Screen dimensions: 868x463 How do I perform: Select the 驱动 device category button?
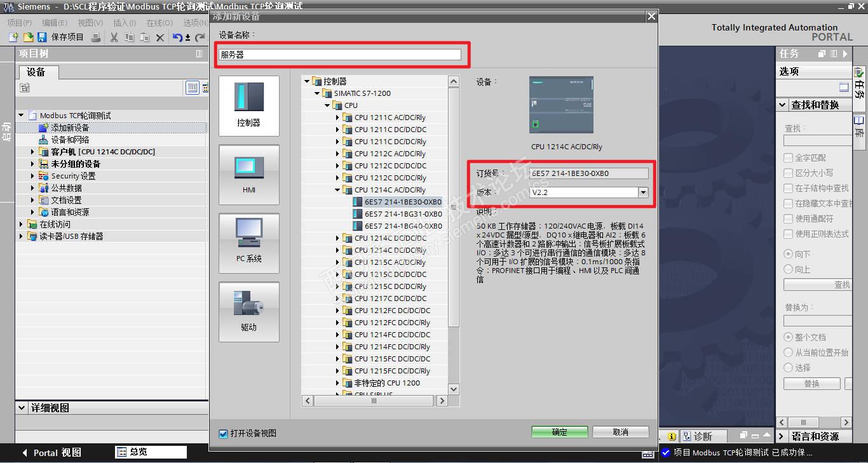point(249,312)
